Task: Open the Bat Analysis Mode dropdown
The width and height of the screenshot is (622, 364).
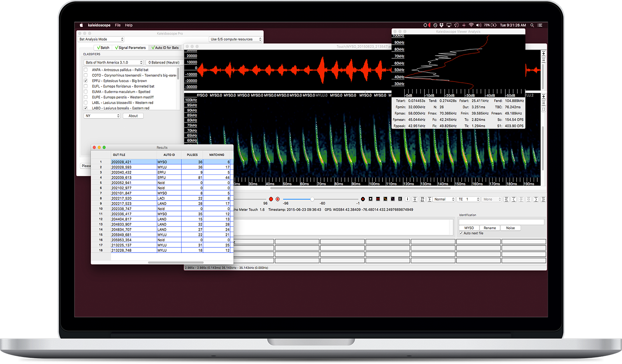Action: click(x=101, y=39)
